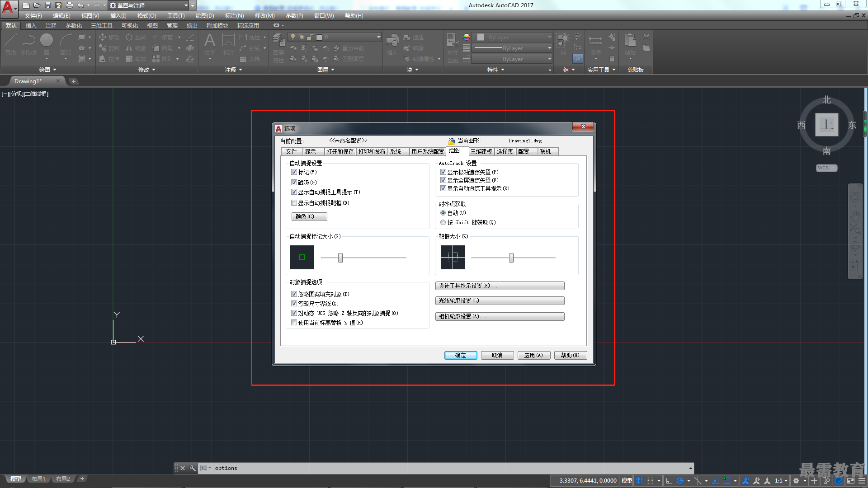Viewport: 868px width, 488px height.
Task: Click the Open file icon in quick access toolbar
Action: pyautogui.click(x=37, y=5)
